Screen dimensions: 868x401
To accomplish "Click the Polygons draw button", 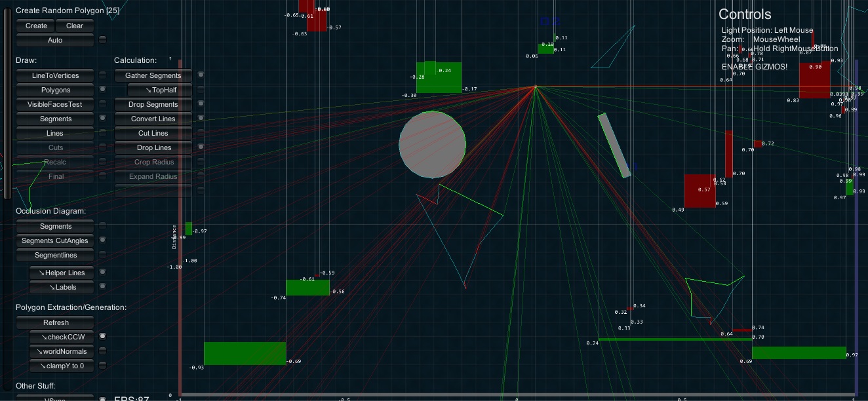I will click(55, 90).
